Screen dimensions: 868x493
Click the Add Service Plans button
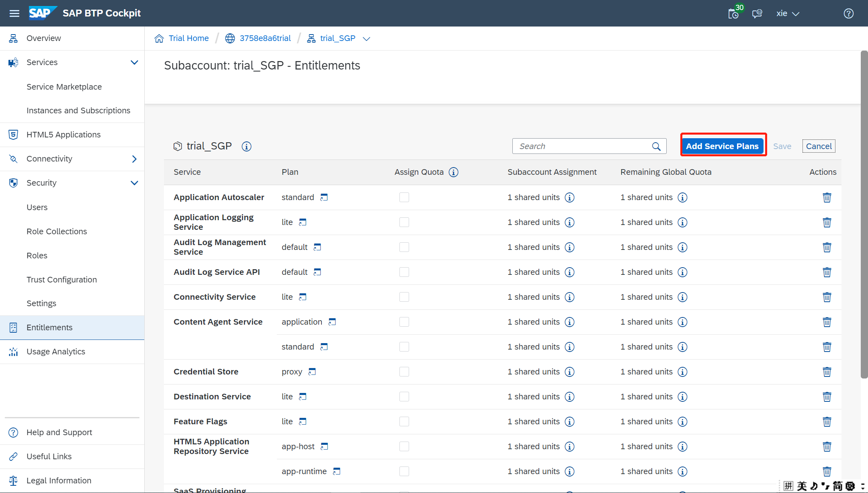(x=722, y=146)
